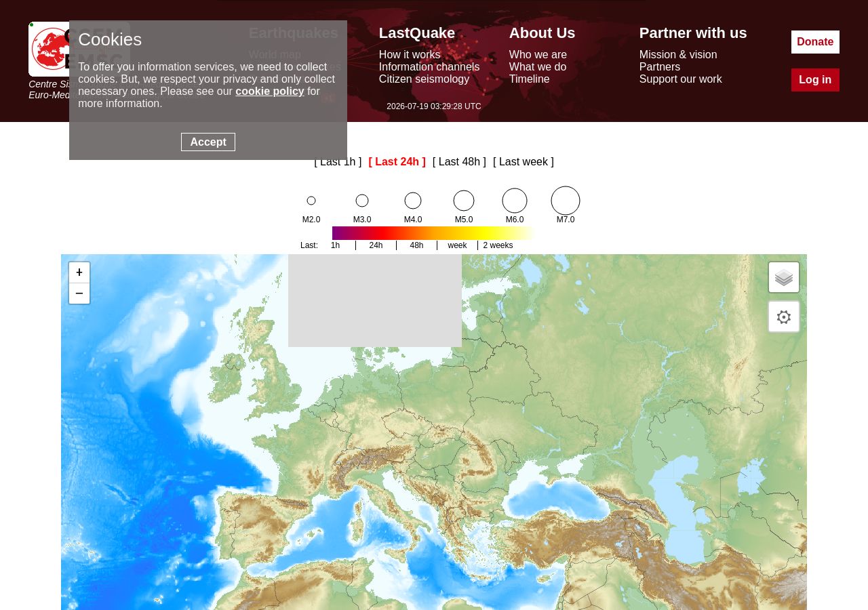Select the M2.0 magnitude circle
This screenshot has height=610, width=868.
tap(311, 201)
